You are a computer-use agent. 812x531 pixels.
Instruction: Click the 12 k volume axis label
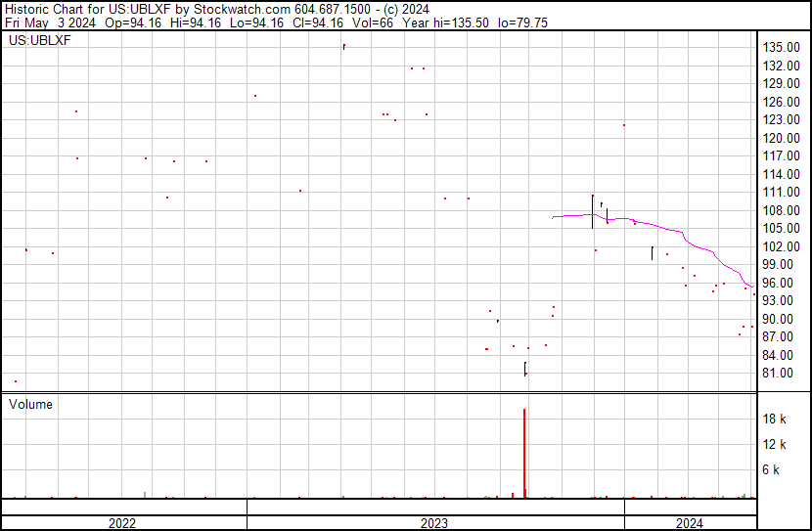coord(774,445)
